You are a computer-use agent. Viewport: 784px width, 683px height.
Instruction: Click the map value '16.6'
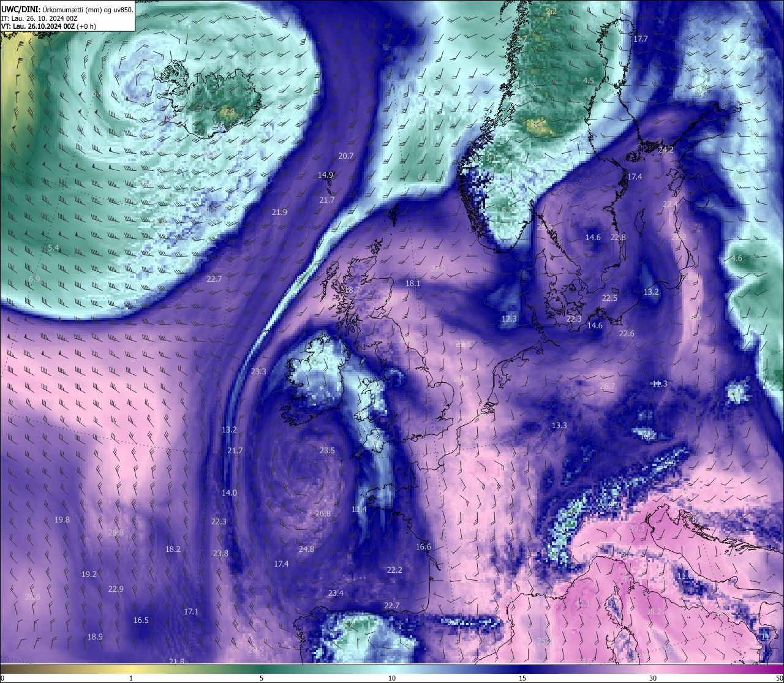click(x=423, y=547)
